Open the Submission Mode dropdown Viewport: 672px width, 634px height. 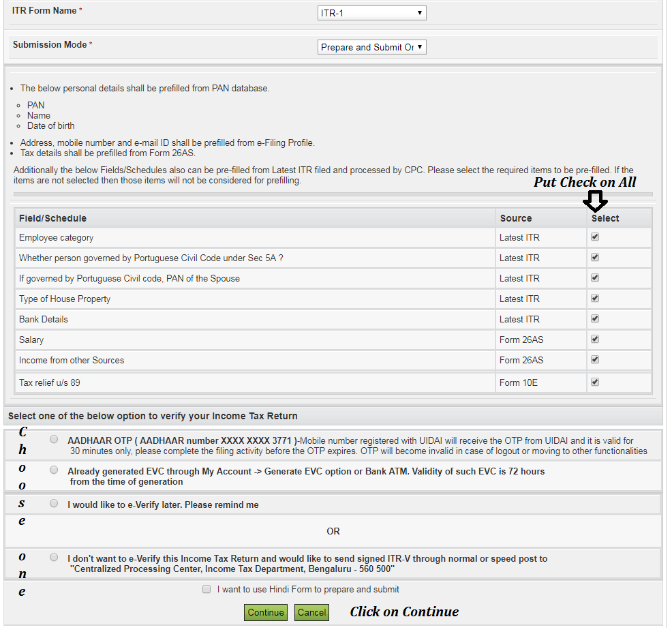click(371, 47)
